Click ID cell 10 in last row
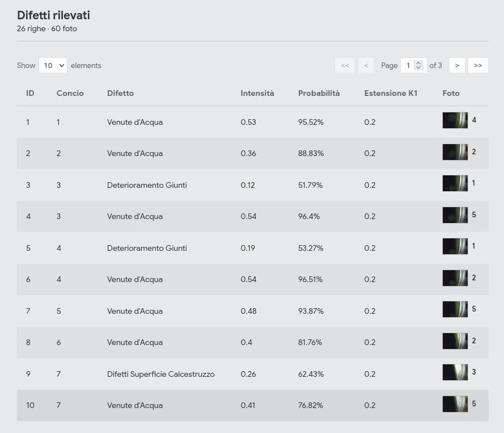This screenshot has width=504, height=433. (x=30, y=405)
